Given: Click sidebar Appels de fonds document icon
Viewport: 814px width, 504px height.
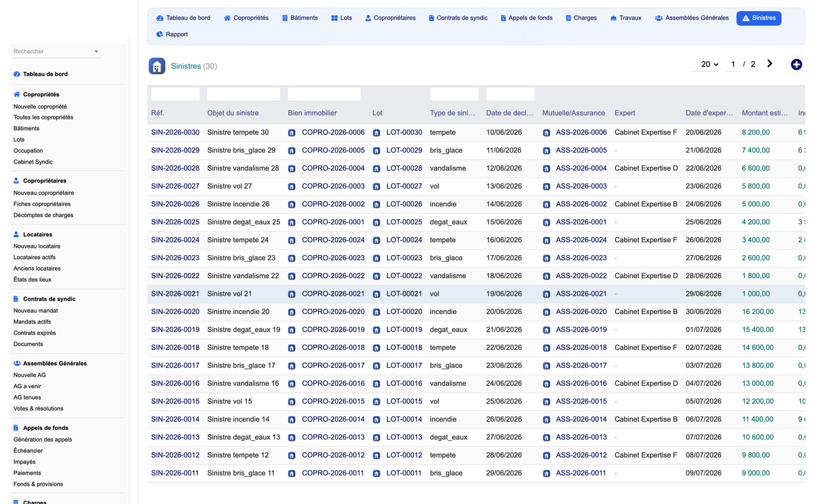Looking at the screenshot, I should [x=16, y=428].
